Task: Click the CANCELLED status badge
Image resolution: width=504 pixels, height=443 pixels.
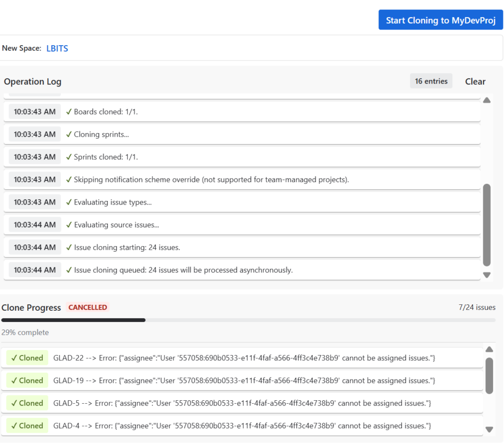Action: coord(88,307)
